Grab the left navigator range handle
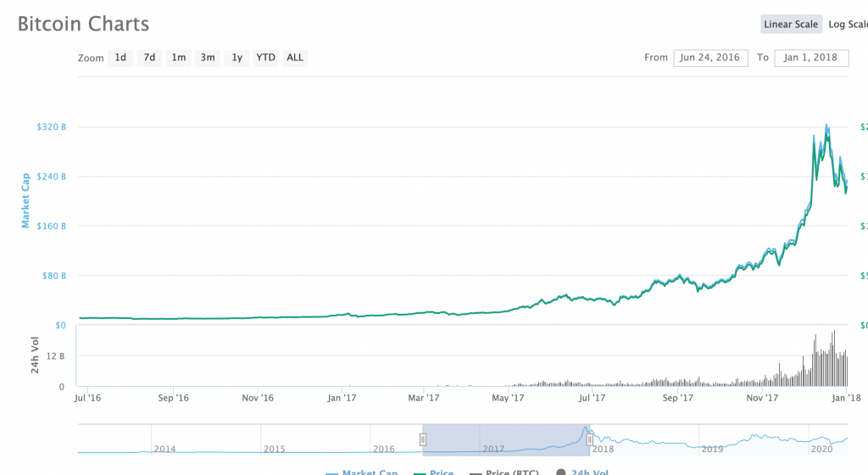This screenshot has width=868, height=475. 423,439
